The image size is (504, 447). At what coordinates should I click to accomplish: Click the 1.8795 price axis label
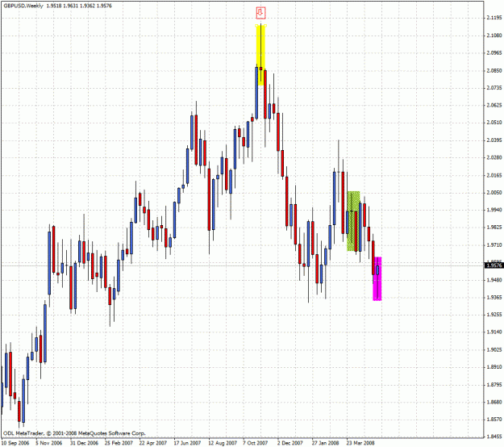tap(494, 385)
